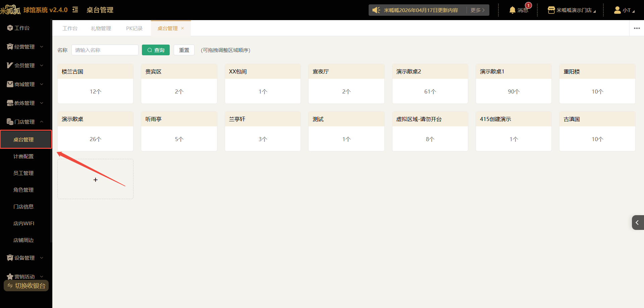This screenshot has height=308, width=644.
Task: Click the 米呱呱 logo in header
Action: pyautogui.click(x=10, y=10)
